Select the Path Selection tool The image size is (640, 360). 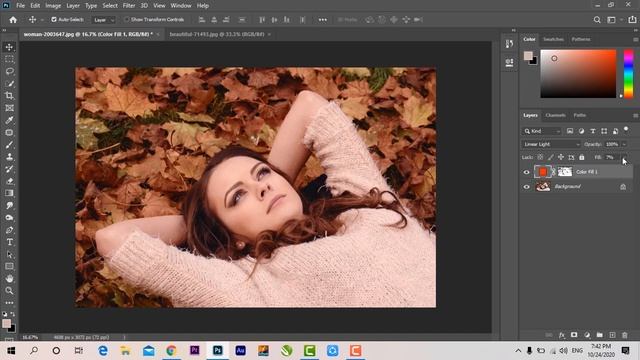(9, 254)
